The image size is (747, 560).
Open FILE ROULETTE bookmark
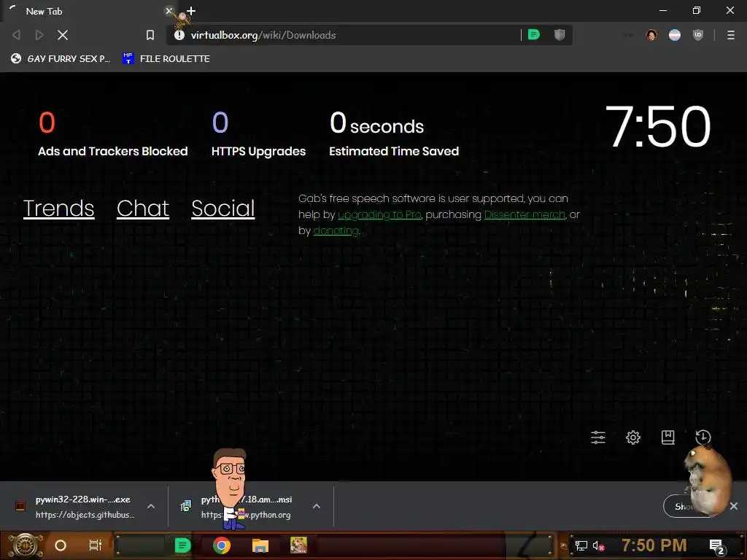tap(166, 58)
